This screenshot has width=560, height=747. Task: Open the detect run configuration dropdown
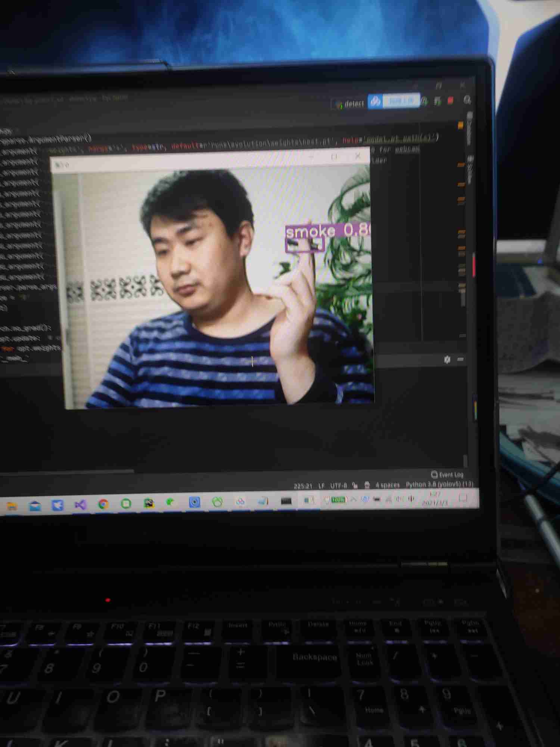pyautogui.click(x=349, y=104)
